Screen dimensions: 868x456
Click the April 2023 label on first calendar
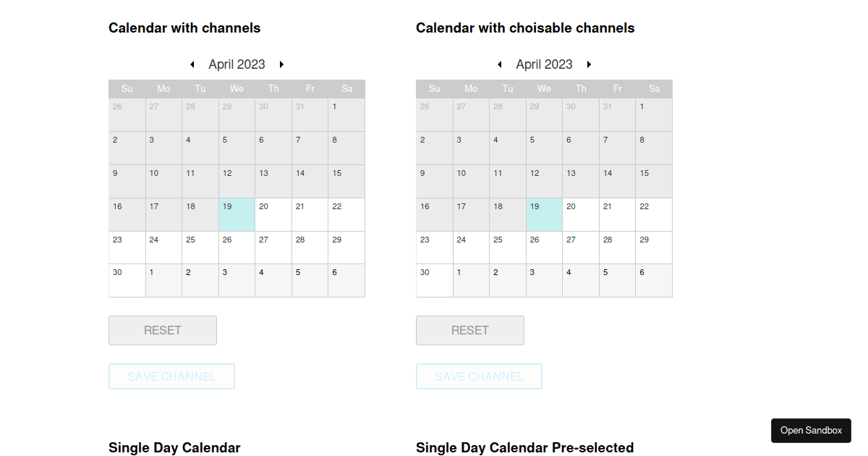[237, 64]
